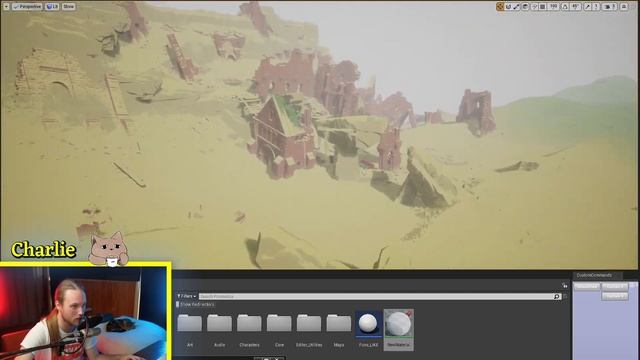This screenshot has height=360, width=640.
Task: Open grid snap size value 100
Action: coord(553,7)
